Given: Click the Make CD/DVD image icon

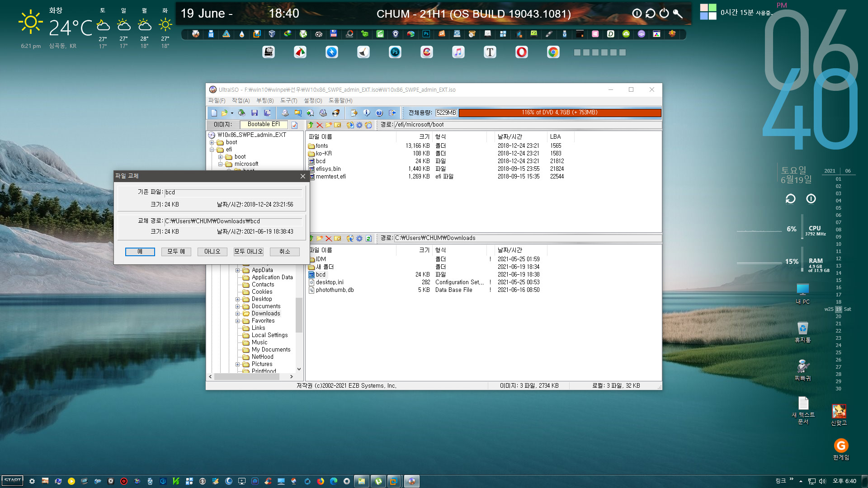Looking at the screenshot, I should [x=285, y=113].
